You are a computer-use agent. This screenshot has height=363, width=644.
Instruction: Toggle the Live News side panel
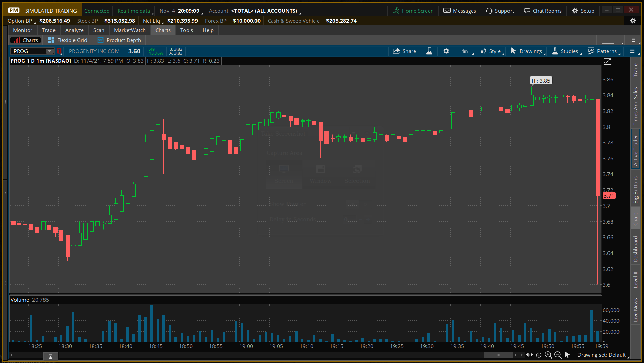(x=635, y=310)
